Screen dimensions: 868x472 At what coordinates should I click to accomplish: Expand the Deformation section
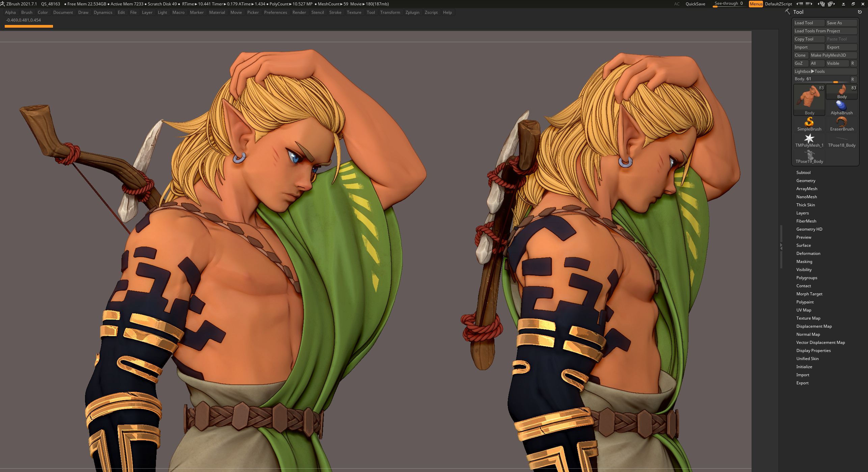808,254
